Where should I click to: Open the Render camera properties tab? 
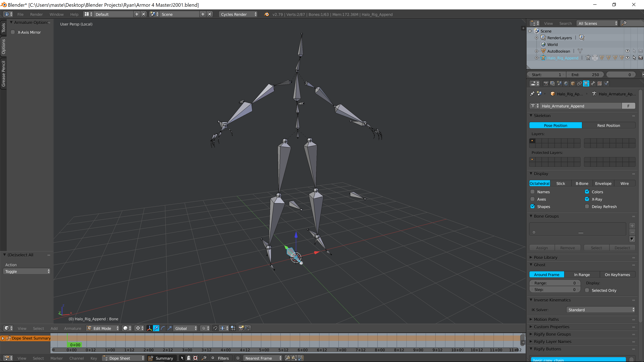pos(546,83)
